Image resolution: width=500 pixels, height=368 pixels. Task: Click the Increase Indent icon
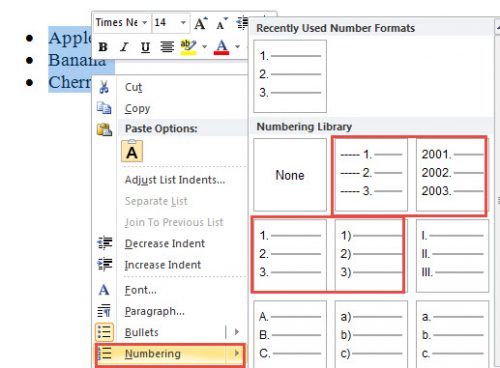click(x=105, y=264)
